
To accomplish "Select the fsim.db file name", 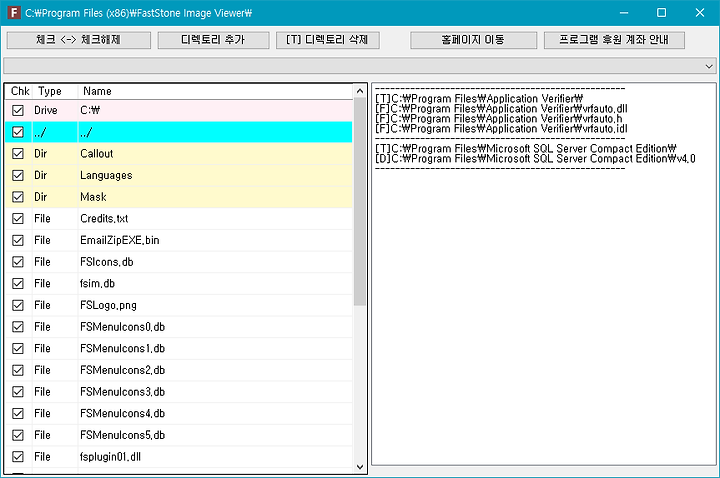I will 97,283.
